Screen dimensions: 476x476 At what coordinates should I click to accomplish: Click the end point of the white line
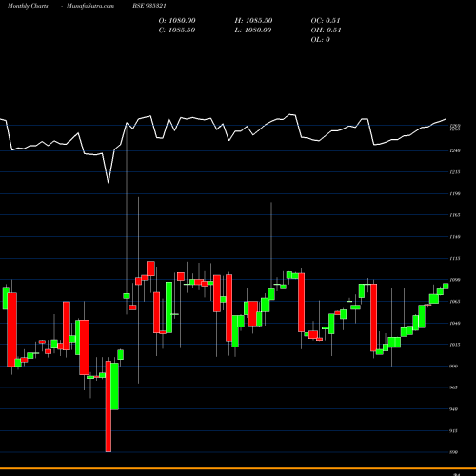tap(446, 119)
